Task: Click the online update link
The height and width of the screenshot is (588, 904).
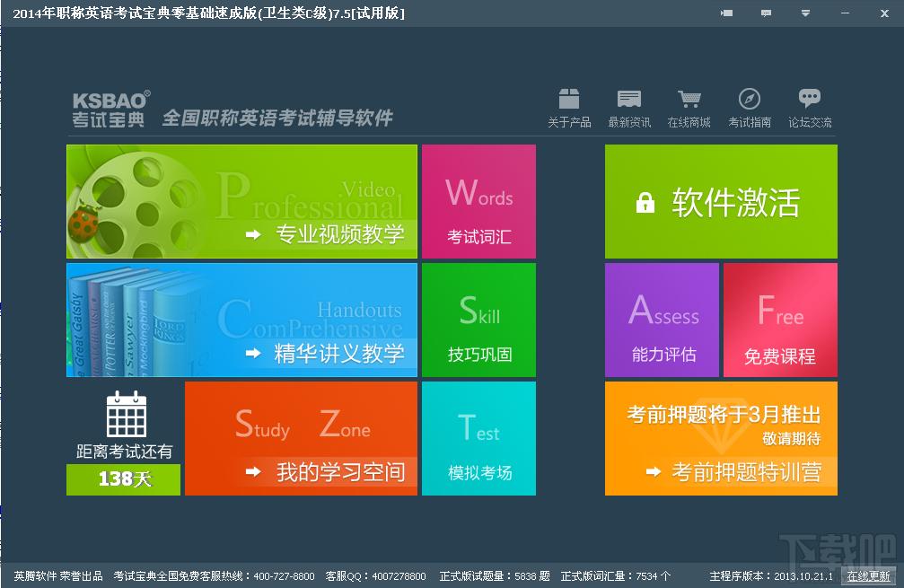Action: [x=868, y=575]
